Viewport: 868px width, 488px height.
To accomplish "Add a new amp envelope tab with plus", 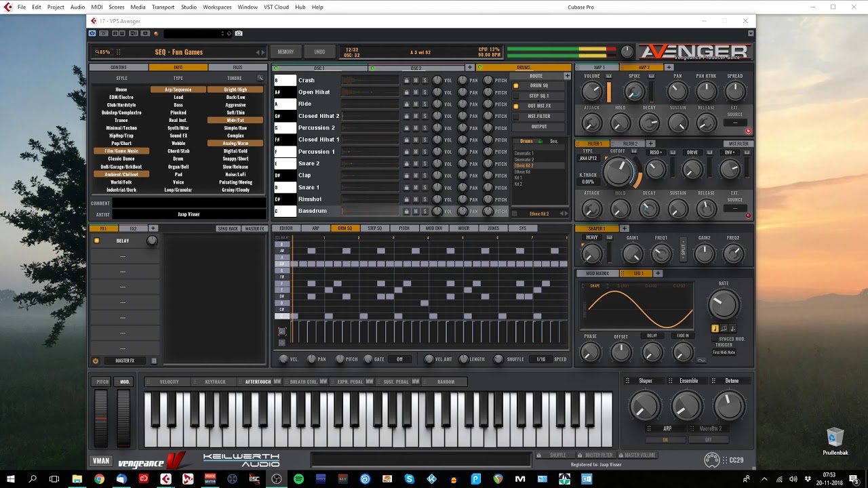I will tap(669, 67).
